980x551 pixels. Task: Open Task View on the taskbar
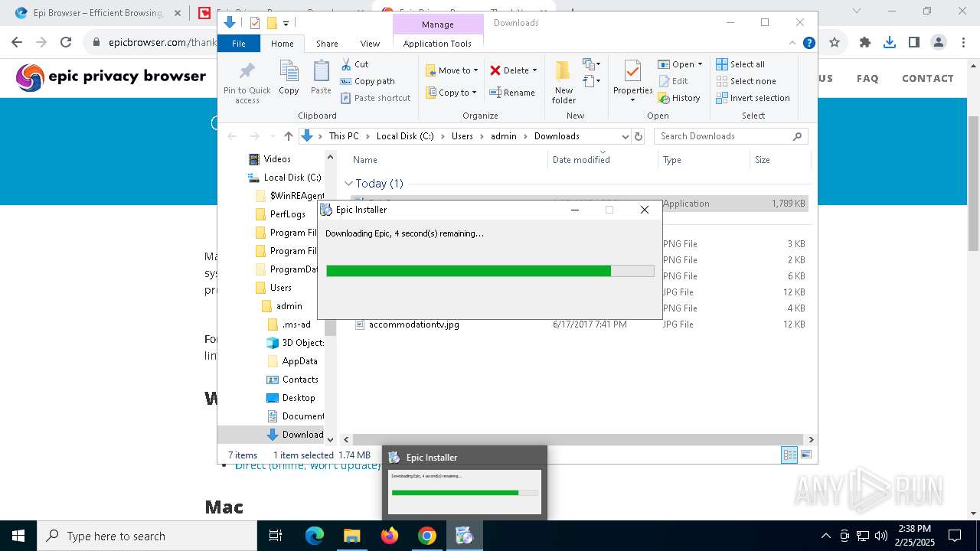[x=276, y=536]
